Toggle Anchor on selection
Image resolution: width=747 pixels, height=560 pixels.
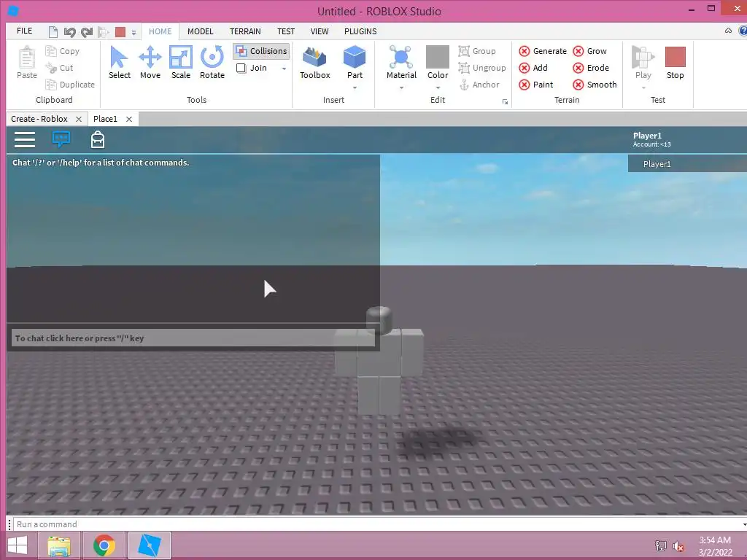click(479, 85)
